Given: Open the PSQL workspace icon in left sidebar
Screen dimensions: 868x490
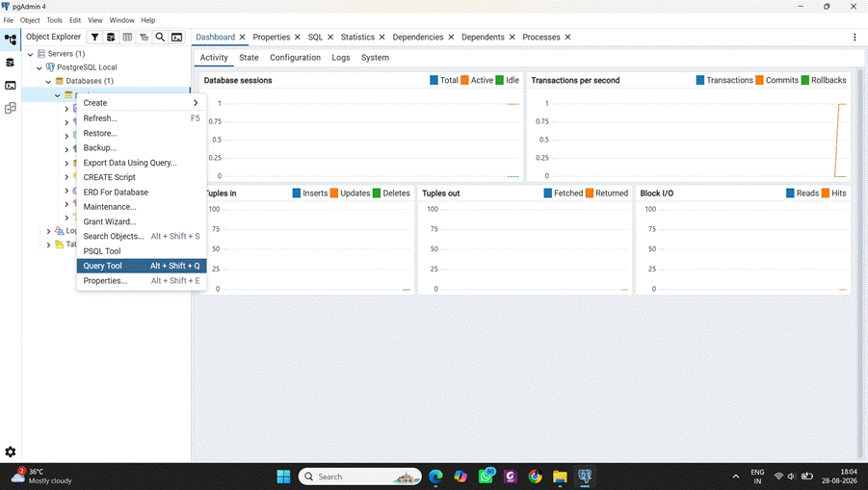Looking at the screenshot, I should 10,85.
